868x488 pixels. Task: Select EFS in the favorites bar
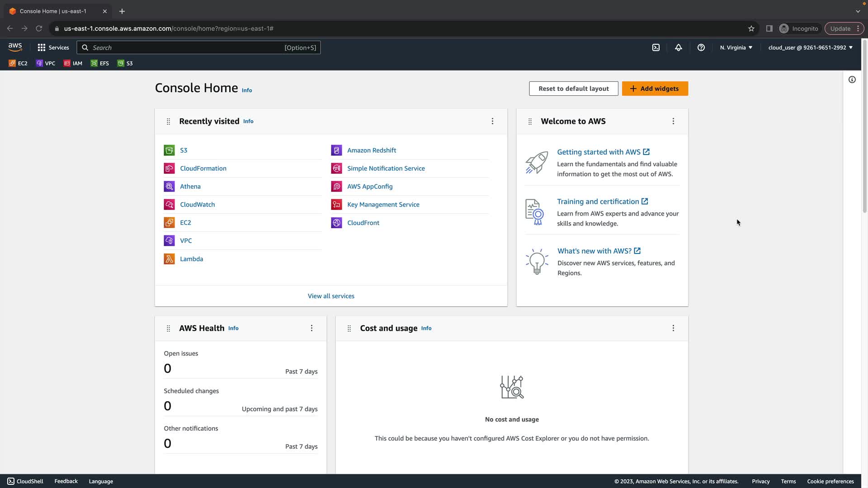100,63
